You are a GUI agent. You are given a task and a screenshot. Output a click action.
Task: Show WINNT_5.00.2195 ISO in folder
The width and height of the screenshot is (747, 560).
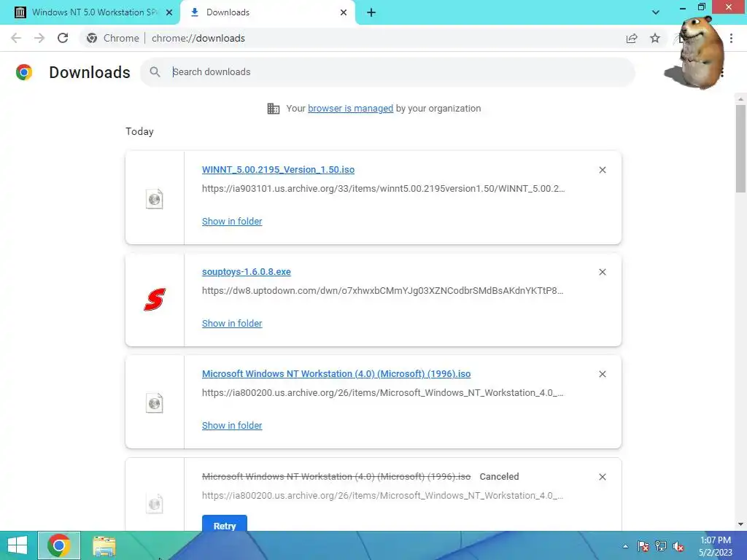[232, 222]
